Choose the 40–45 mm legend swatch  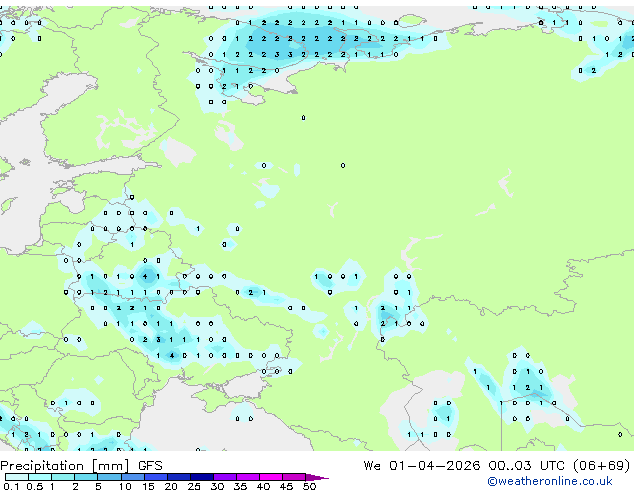271,477
